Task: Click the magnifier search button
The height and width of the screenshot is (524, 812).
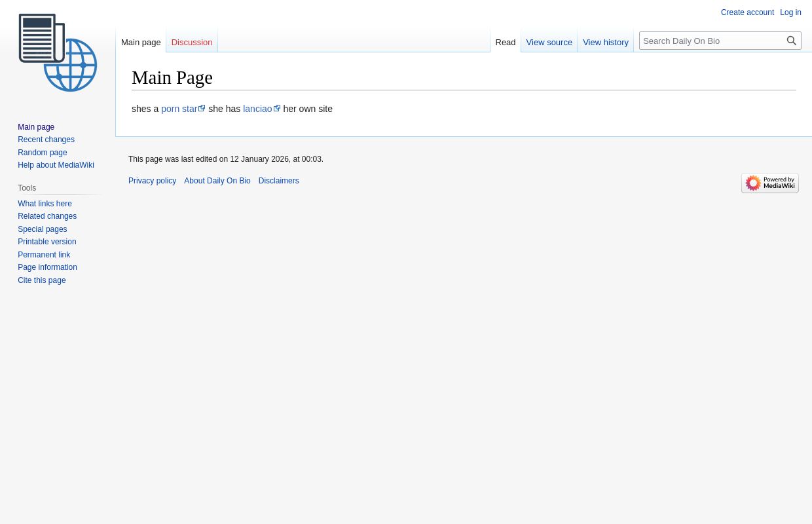Action: (x=791, y=41)
